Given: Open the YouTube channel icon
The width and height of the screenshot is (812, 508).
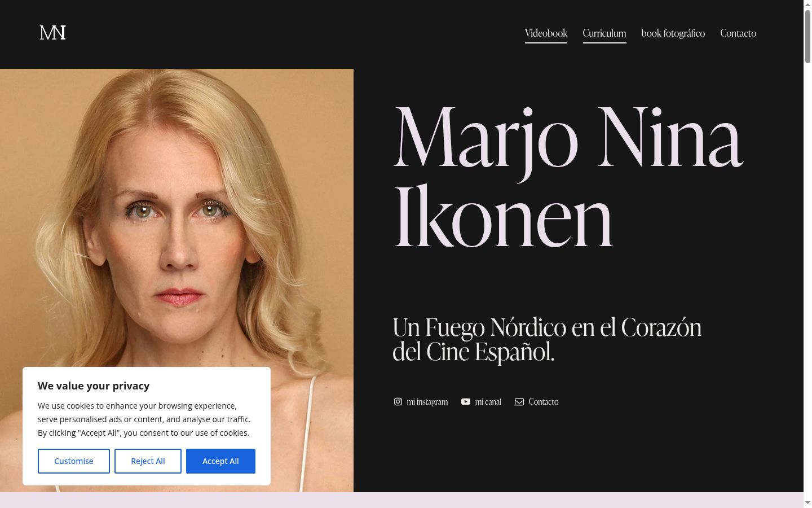Looking at the screenshot, I should click(x=466, y=401).
